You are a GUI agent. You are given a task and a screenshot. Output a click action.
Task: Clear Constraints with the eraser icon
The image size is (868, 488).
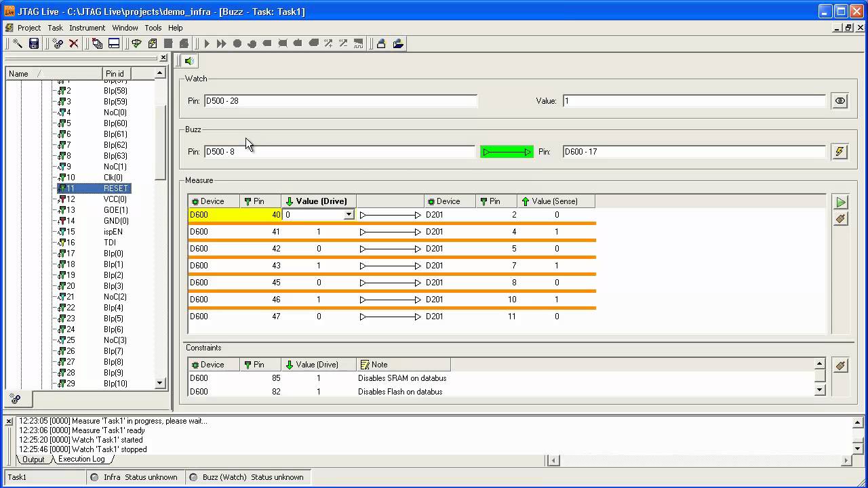pos(840,365)
